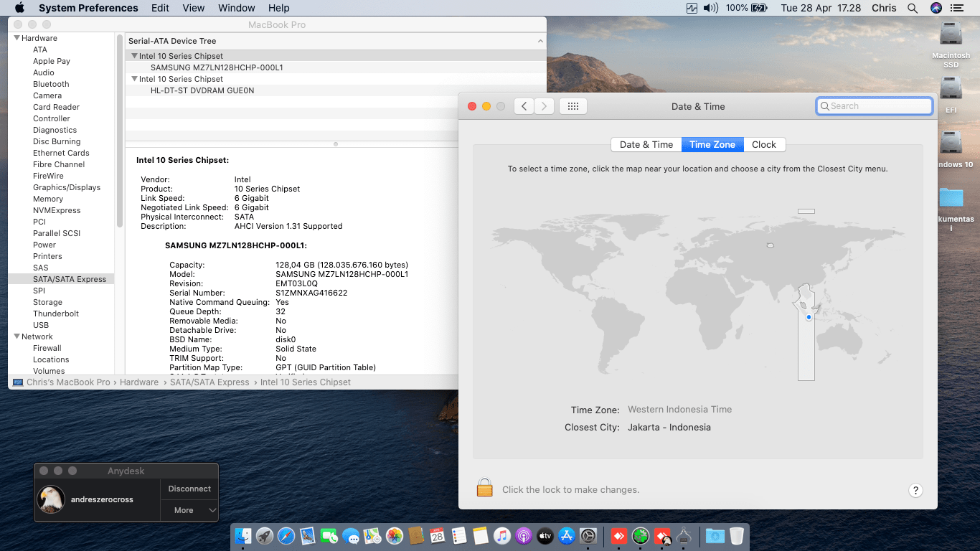Select Storage in the sidebar

coord(47,302)
